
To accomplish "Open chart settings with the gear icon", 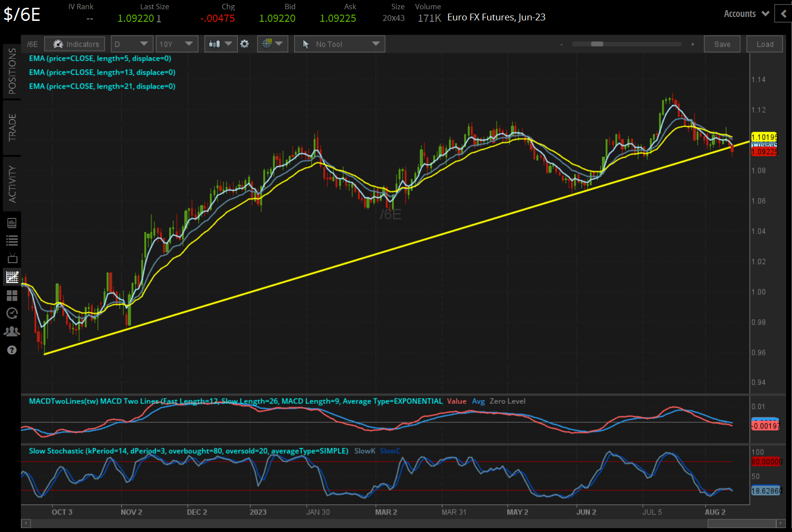I will [244, 44].
